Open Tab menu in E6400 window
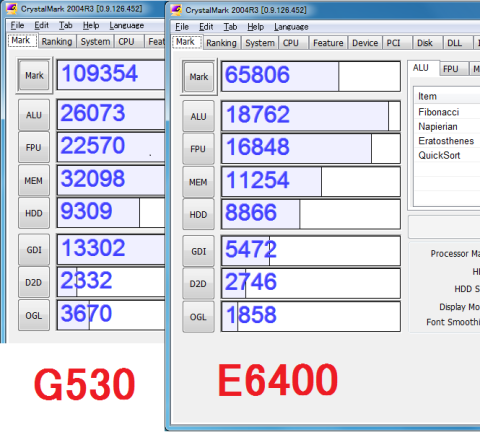This screenshot has height=432, width=480. pos(230,27)
